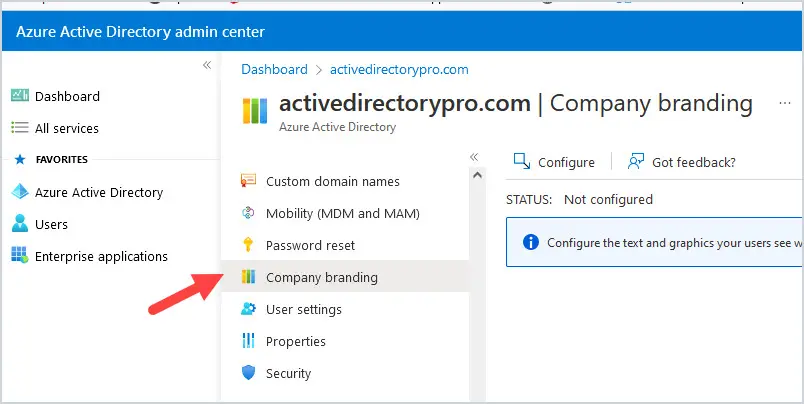804x404 pixels.
Task: Click the Configure toolbar icon
Action: [x=522, y=161]
